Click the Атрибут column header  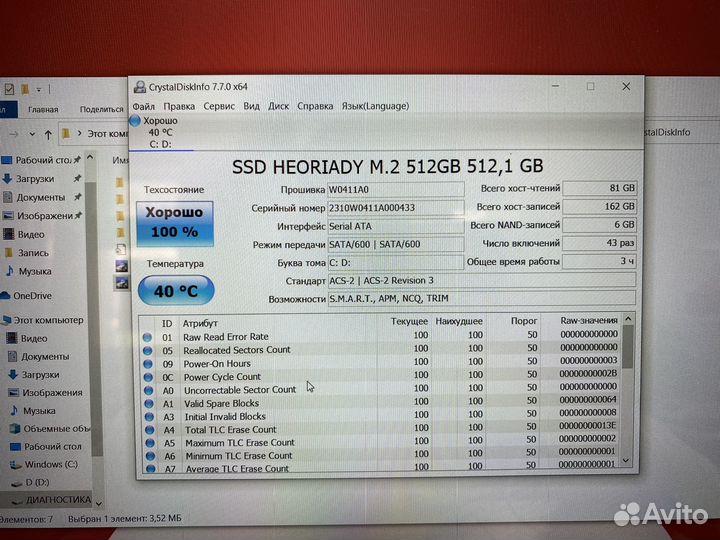200,323
